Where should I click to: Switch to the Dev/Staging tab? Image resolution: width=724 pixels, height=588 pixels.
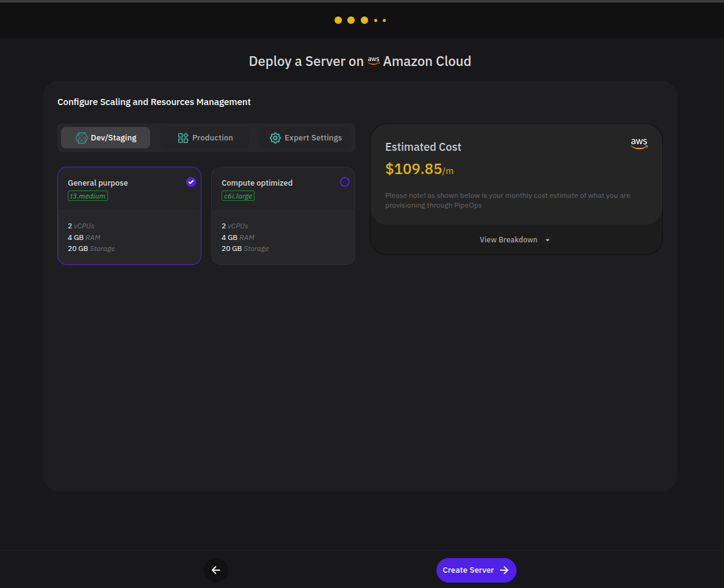[105, 137]
